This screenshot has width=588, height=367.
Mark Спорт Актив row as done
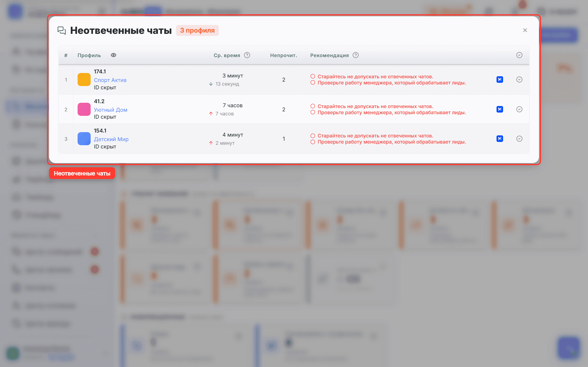519,80
